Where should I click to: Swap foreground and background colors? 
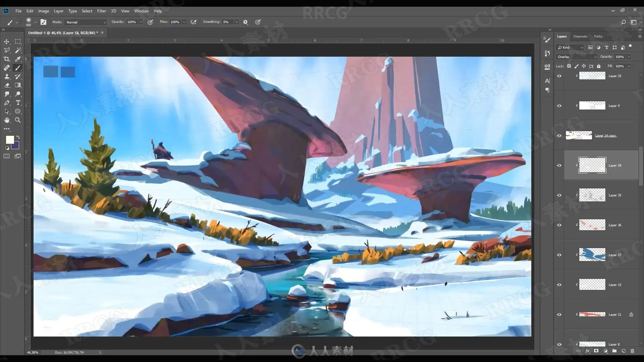(18, 137)
